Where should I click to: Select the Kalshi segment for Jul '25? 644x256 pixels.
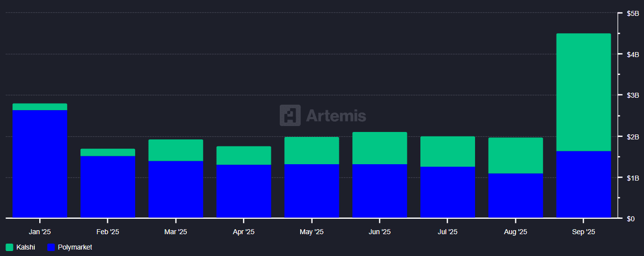coord(447,152)
